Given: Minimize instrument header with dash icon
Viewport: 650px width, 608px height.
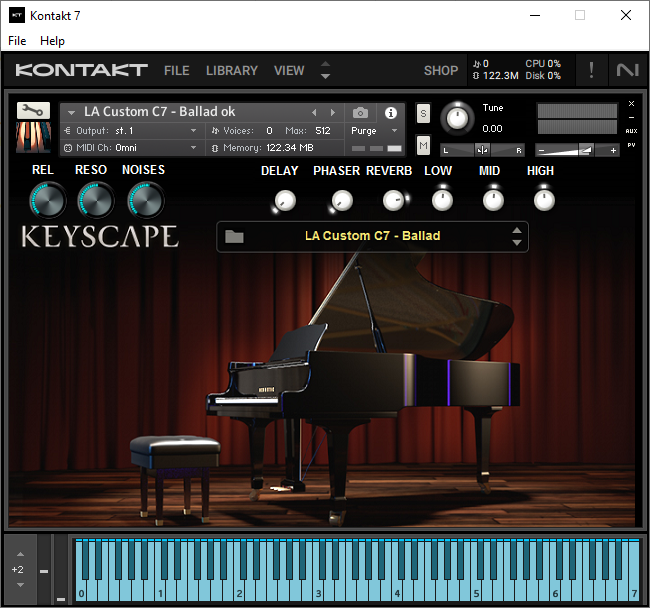Looking at the screenshot, I should click(631, 117).
